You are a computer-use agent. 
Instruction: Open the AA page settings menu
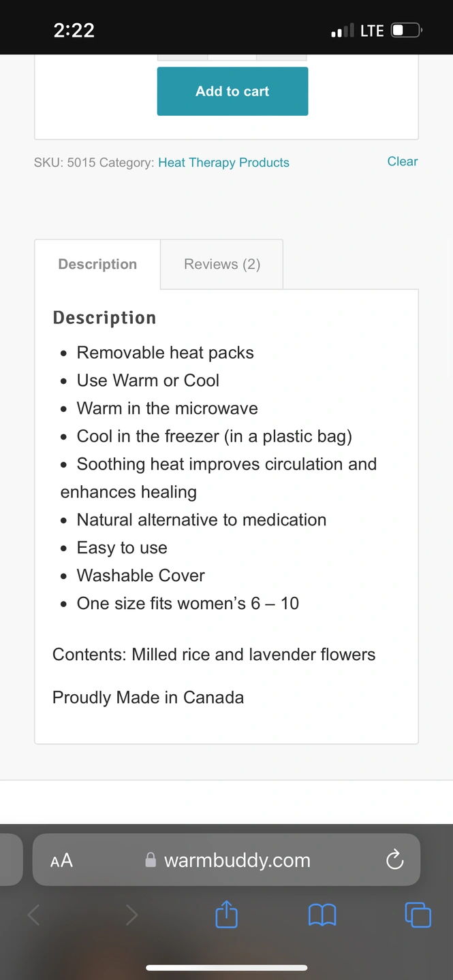pyautogui.click(x=61, y=860)
